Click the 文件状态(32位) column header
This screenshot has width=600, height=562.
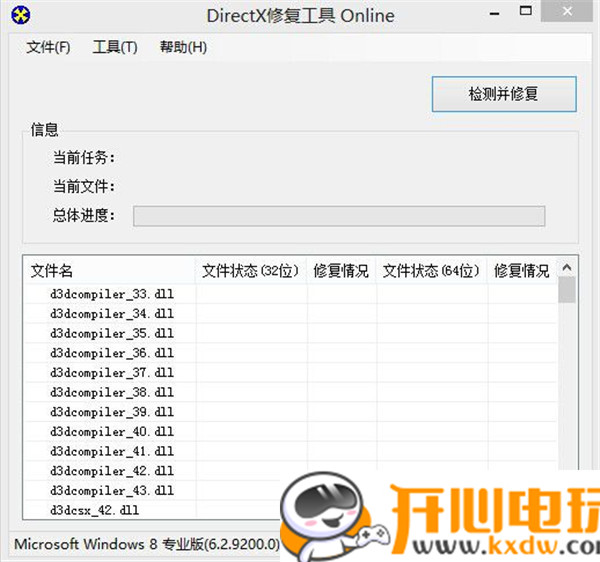(251, 271)
